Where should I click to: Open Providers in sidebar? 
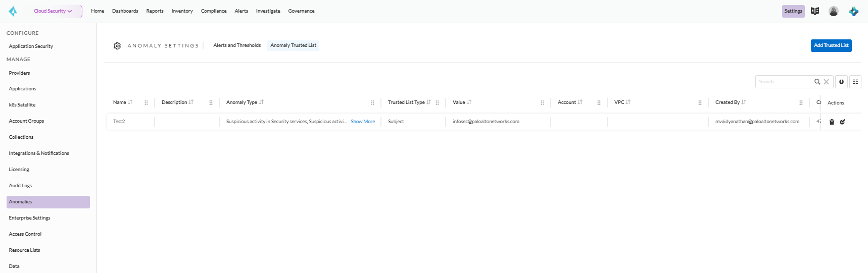[19, 73]
